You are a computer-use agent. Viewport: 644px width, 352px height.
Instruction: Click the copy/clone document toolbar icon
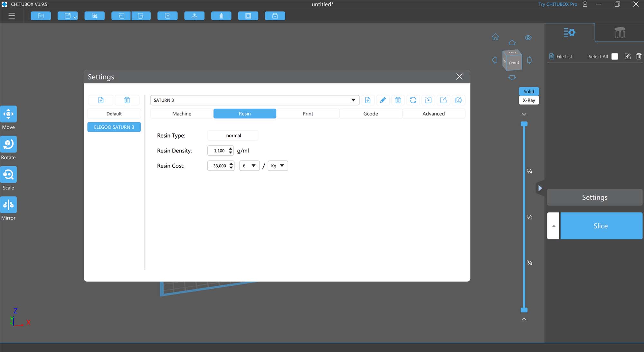click(167, 16)
